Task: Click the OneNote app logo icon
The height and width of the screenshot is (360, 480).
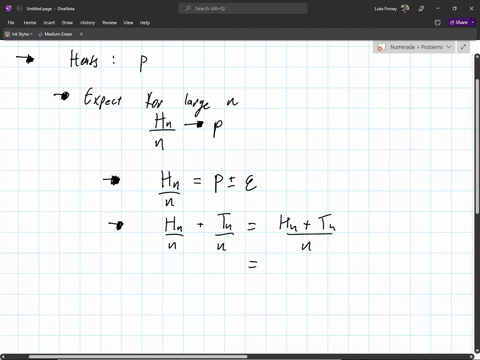Action: tap(9, 8)
